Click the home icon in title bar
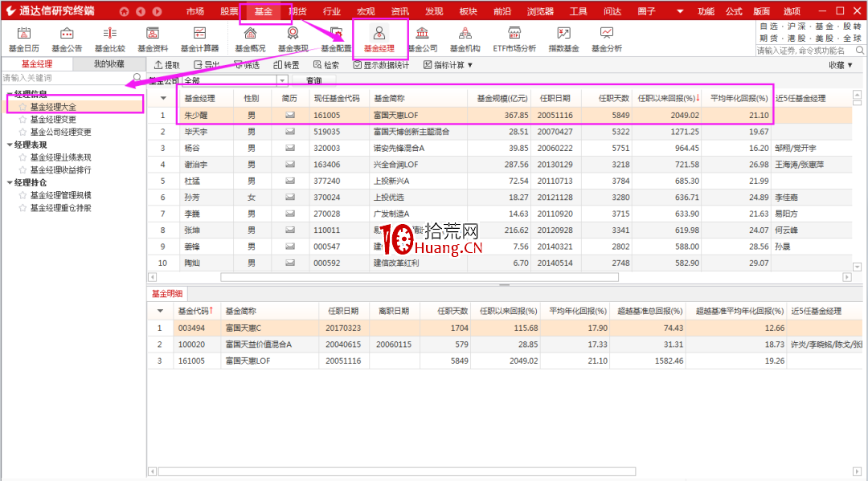This screenshot has width=868, height=481. [124, 11]
